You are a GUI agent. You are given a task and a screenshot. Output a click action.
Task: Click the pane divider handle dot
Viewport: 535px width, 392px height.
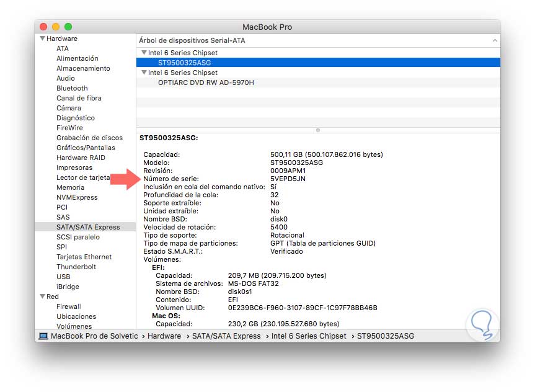[x=318, y=130]
